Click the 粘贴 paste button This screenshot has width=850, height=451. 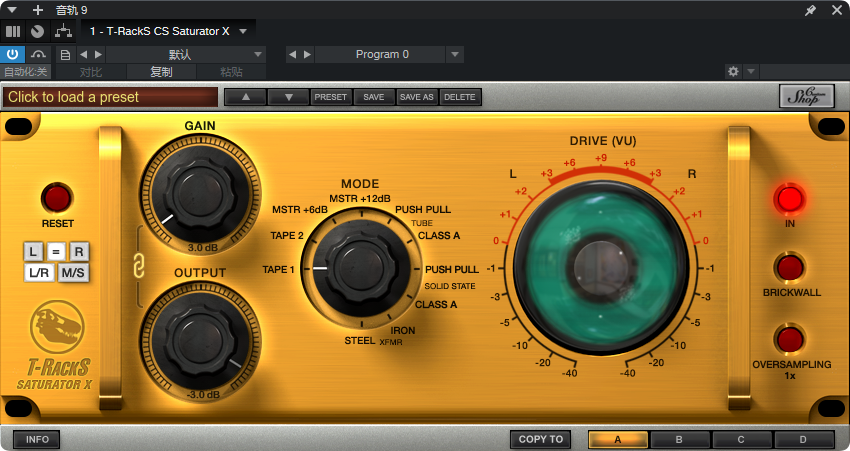click(x=231, y=72)
